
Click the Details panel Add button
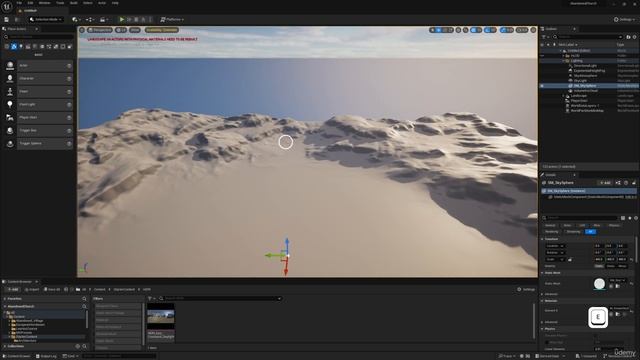pyautogui.click(x=605, y=183)
